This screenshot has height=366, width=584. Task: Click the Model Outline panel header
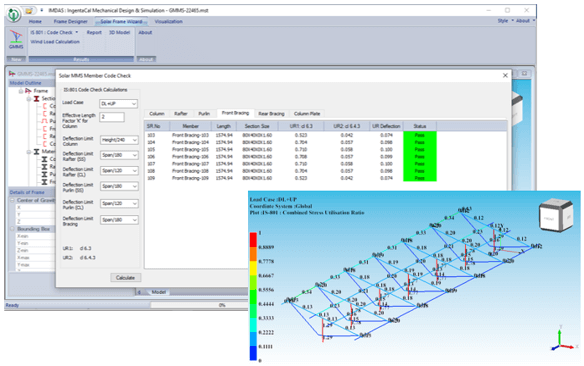(32, 83)
